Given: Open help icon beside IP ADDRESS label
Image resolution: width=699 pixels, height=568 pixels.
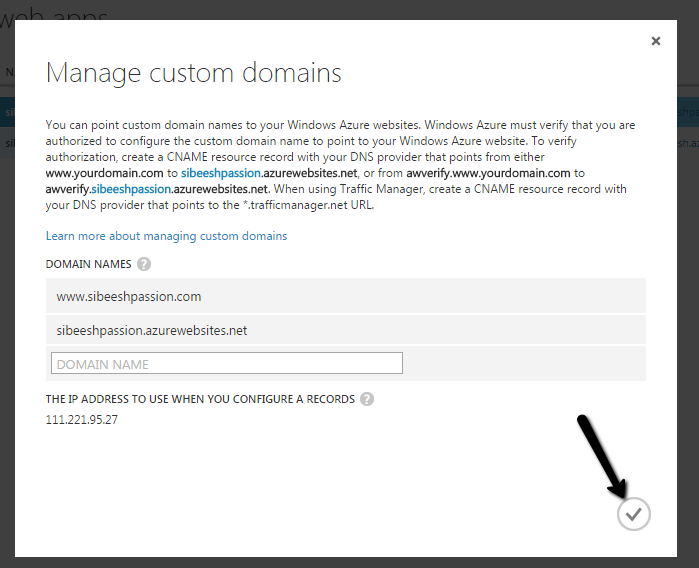Looking at the screenshot, I should point(367,399).
